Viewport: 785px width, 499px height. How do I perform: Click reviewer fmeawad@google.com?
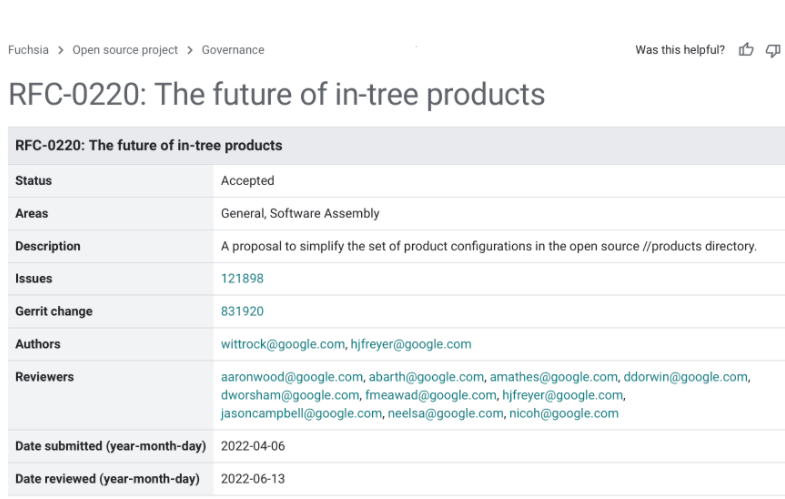[x=431, y=395]
